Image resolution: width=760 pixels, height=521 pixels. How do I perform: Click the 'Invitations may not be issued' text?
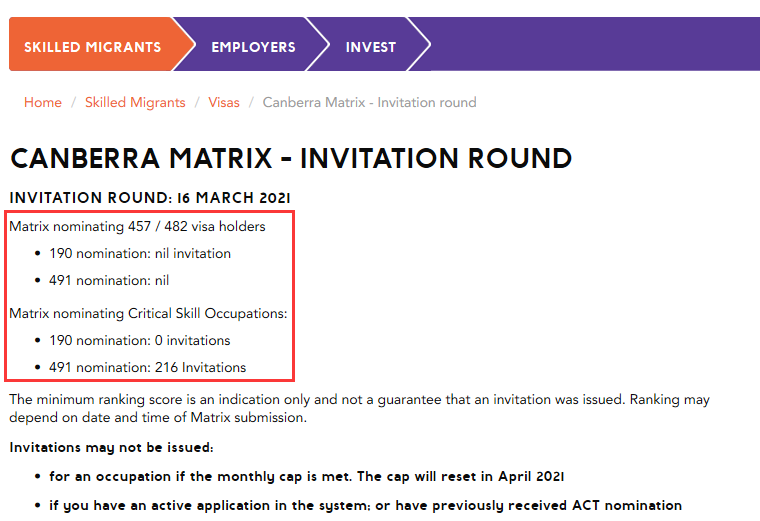click(x=111, y=447)
